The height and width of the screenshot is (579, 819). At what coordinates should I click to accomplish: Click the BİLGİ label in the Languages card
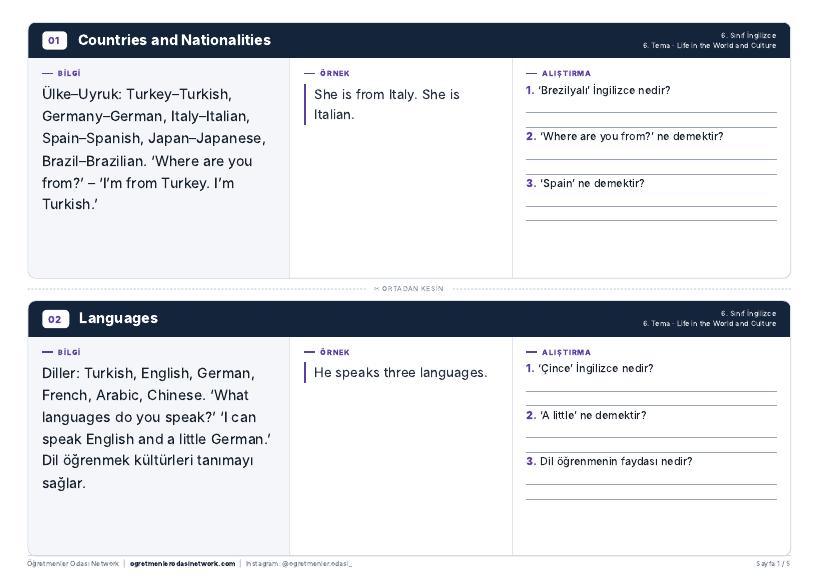pos(69,352)
